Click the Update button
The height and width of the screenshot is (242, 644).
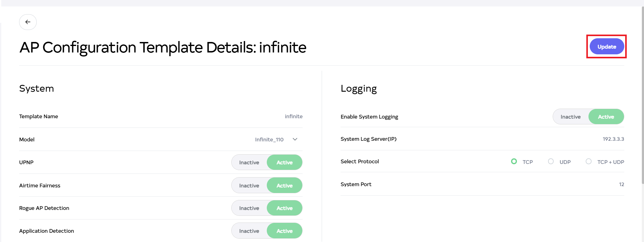(x=607, y=47)
